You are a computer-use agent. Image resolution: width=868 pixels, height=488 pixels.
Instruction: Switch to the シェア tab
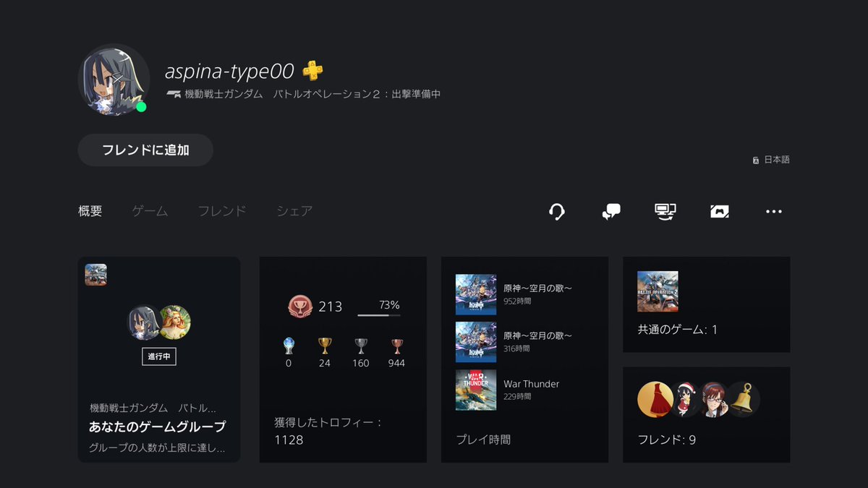(294, 211)
